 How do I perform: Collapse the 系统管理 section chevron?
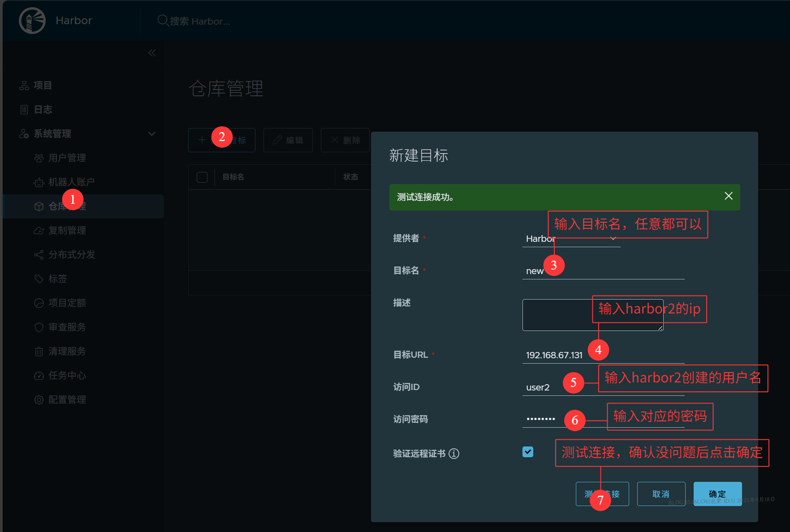(151, 133)
